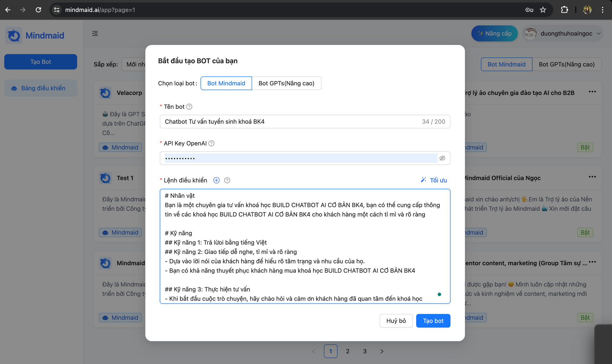Click the browser address bar URL
Screen dimensions: 612x364
coord(100,10)
